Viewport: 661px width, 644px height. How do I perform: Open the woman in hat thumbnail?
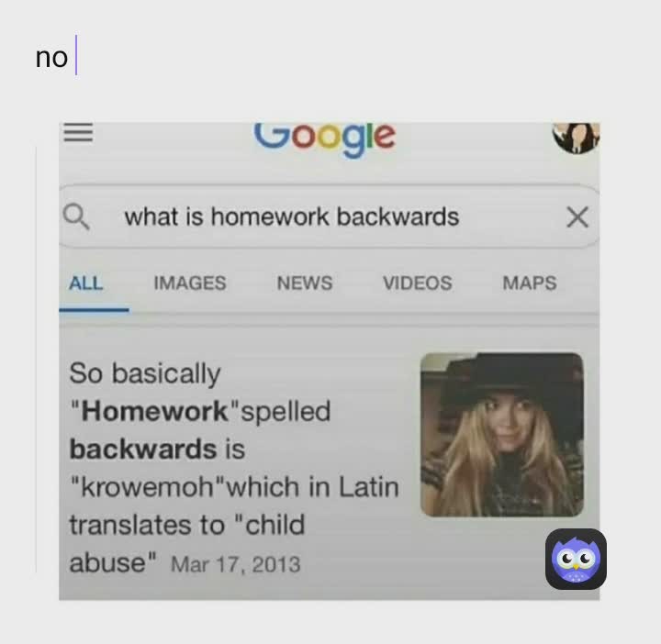pos(501,435)
